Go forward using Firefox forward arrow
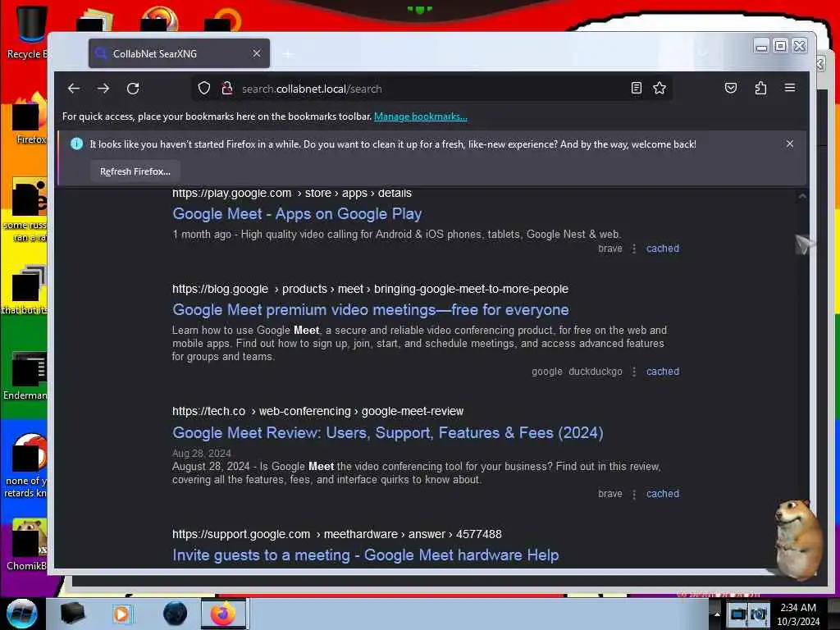Screen dimensions: 840x630 (x=103, y=89)
